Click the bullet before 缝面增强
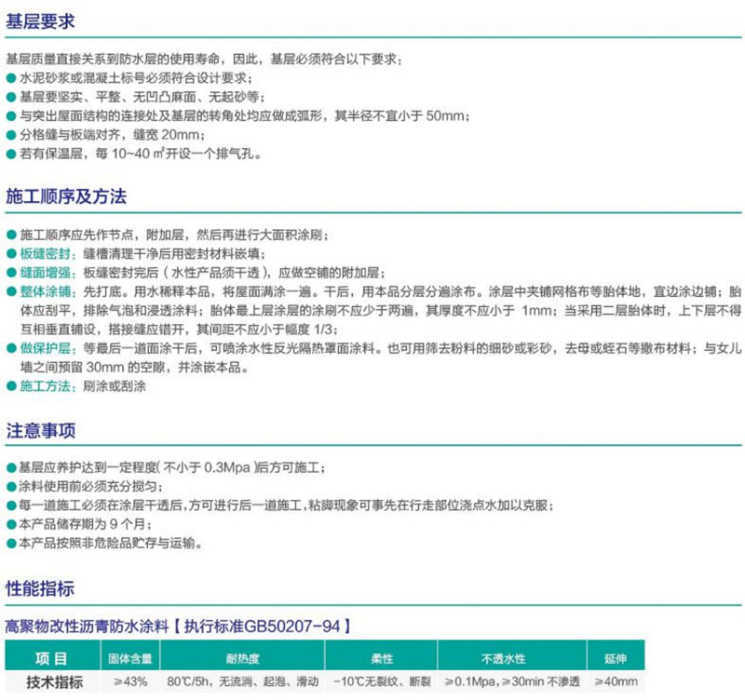 click(x=10, y=273)
